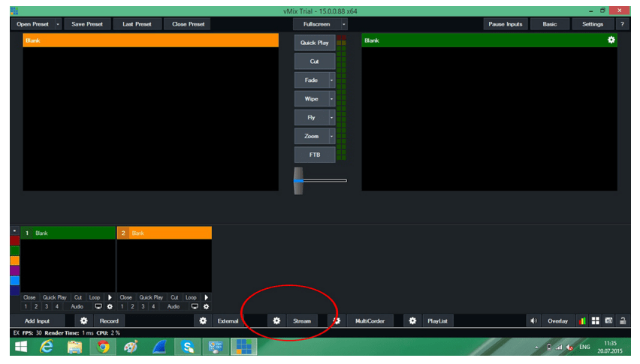Expand Open Preset dropdown arrow
This screenshot has width=640, height=364.
(x=58, y=24)
